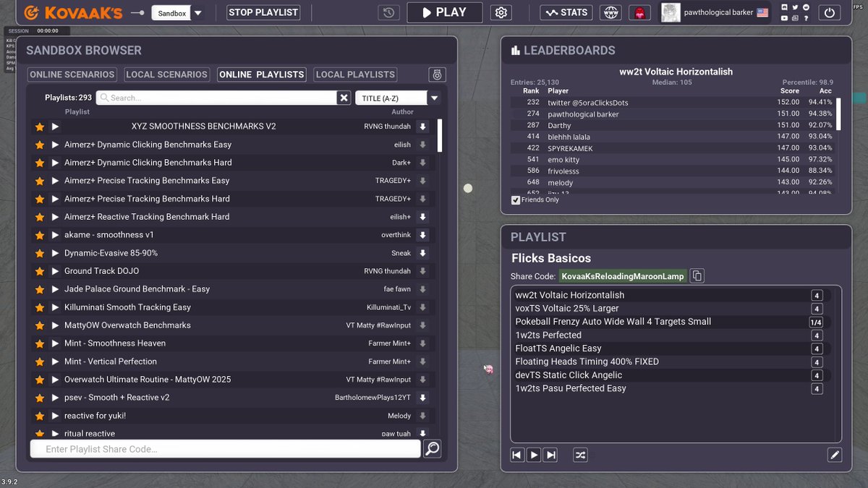Viewport: 868px width, 488px height.
Task: Click the playlist browser scrollbar
Action: pos(440,136)
